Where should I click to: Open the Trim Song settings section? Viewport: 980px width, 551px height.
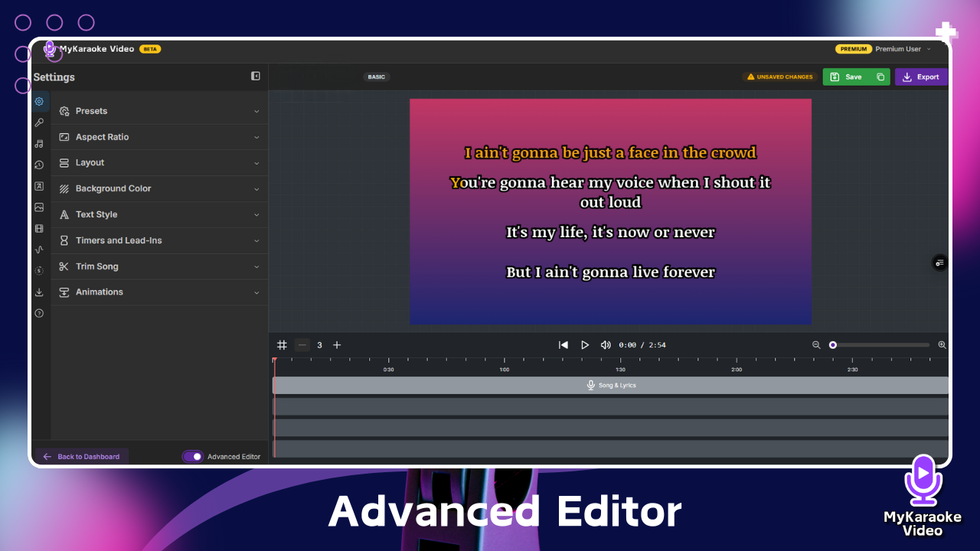click(159, 266)
